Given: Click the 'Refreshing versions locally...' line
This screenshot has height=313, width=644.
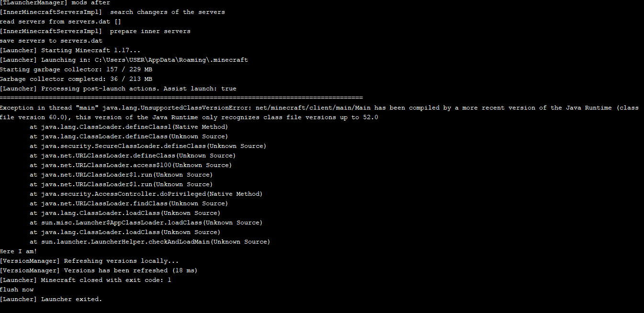Looking at the screenshot, I should click(x=90, y=261).
